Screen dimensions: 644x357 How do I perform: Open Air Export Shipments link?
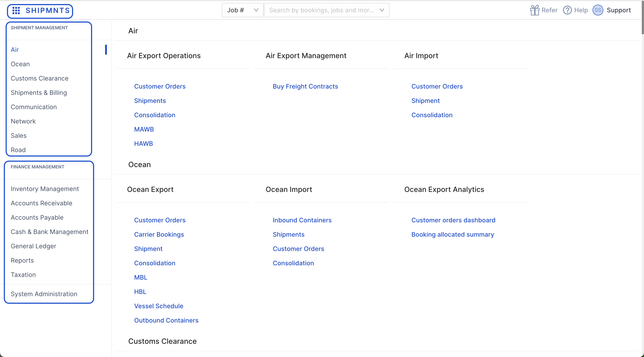150,100
